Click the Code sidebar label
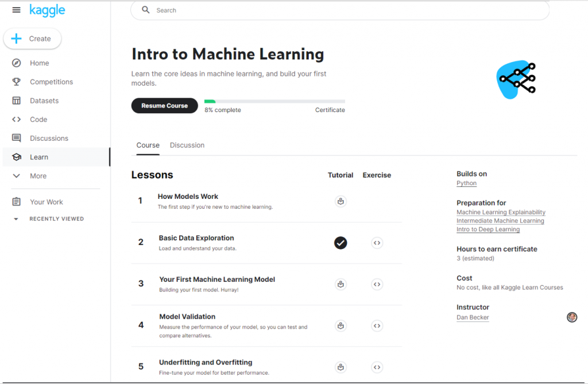 (x=38, y=119)
